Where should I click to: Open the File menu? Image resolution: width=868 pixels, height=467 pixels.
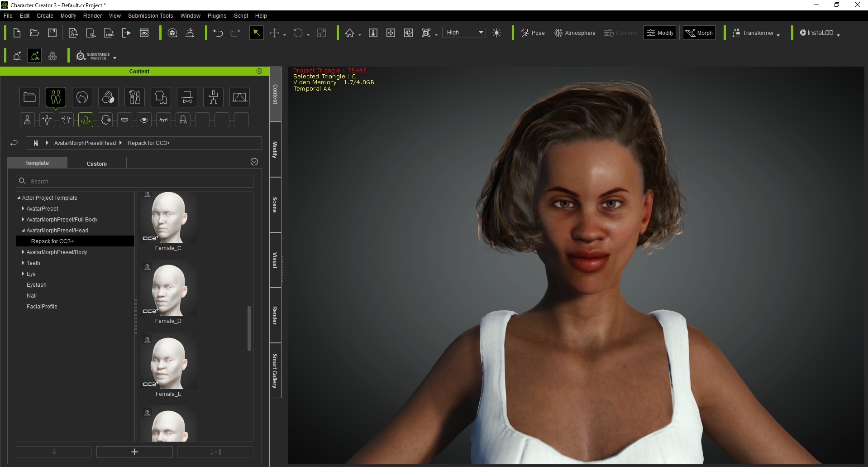coord(8,15)
